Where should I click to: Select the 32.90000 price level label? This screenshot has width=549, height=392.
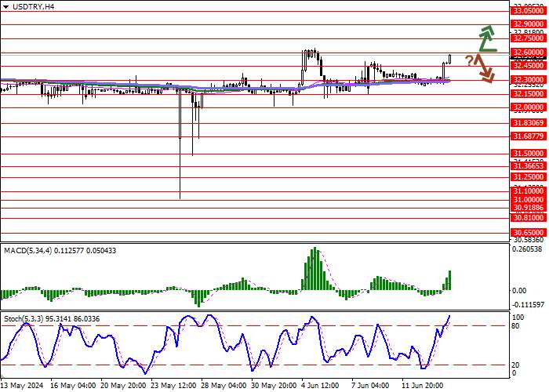[x=529, y=24]
